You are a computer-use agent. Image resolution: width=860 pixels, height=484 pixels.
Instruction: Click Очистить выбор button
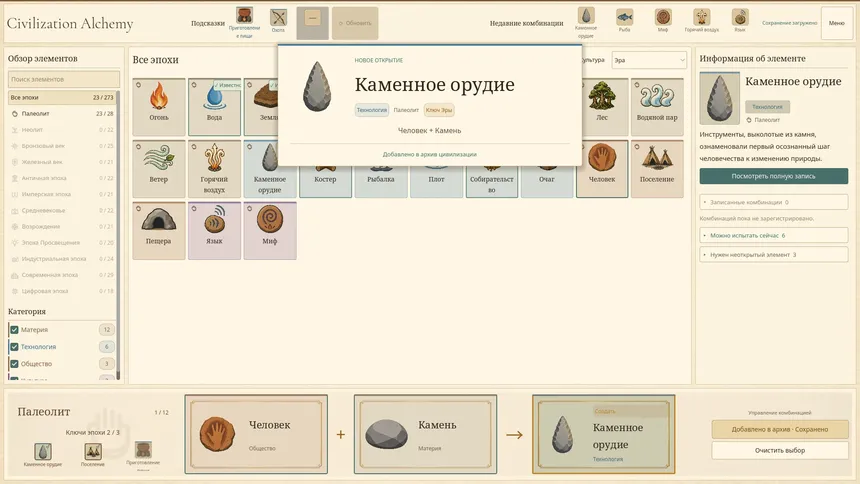(x=780, y=451)
